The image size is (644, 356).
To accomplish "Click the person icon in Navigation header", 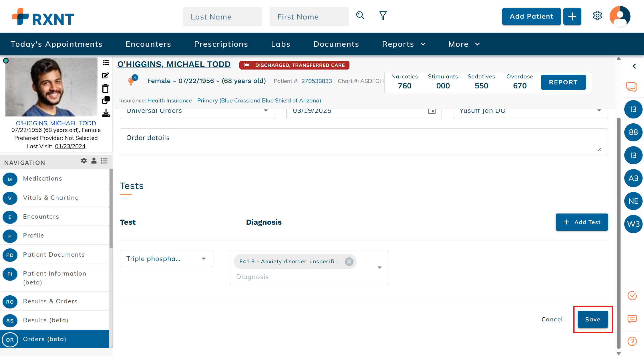I will click(x=94, y=161).
